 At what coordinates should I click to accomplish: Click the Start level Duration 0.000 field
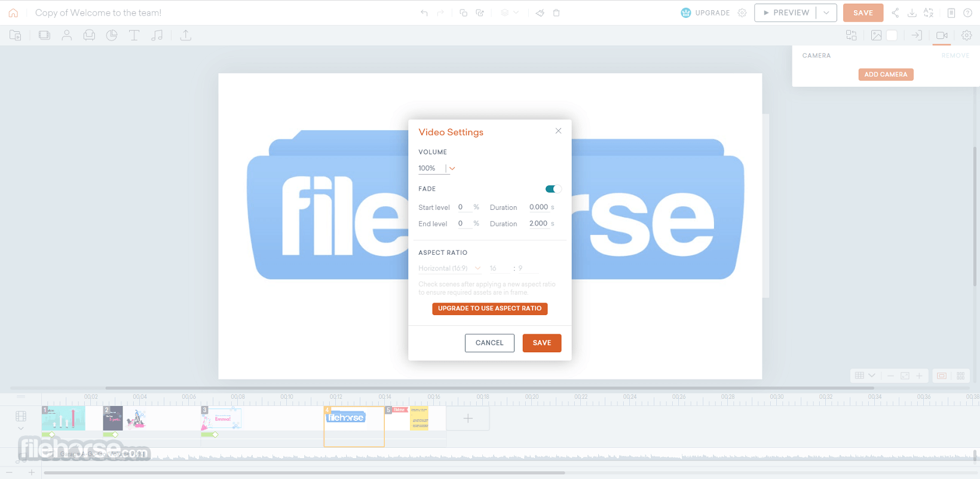pos(539,208)
